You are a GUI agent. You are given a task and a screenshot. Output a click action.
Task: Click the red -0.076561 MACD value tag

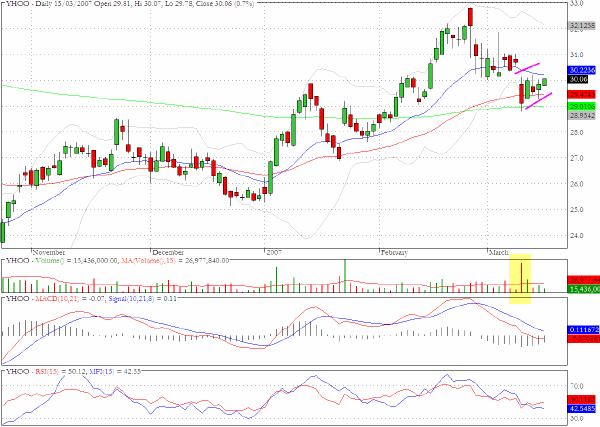tap(582, 339)
